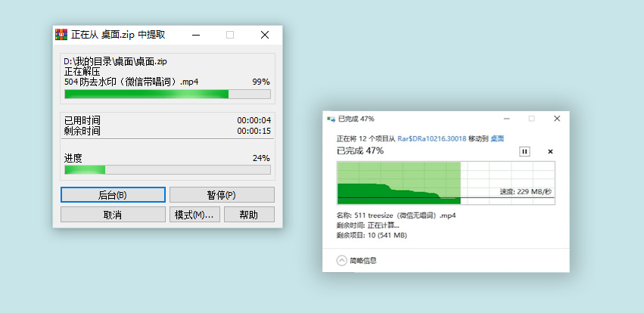Viewport: 644px width, 313px height.
Task: Cancel extraction with 取消 button
Action: (x=113, y=215)
